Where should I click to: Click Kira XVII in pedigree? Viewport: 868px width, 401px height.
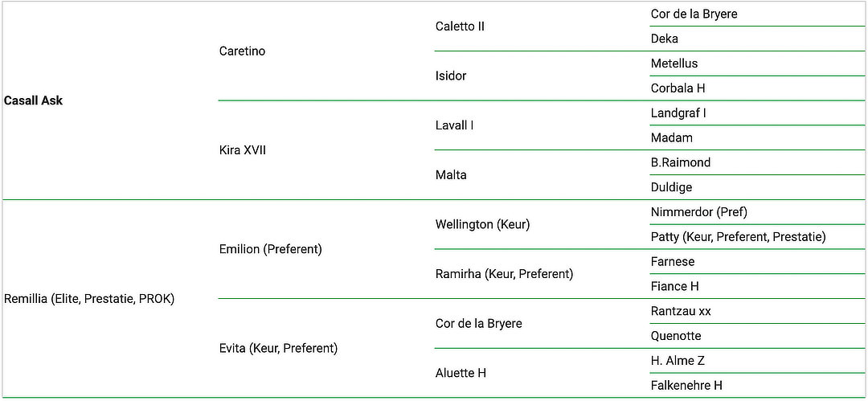[x=243, y=150]
